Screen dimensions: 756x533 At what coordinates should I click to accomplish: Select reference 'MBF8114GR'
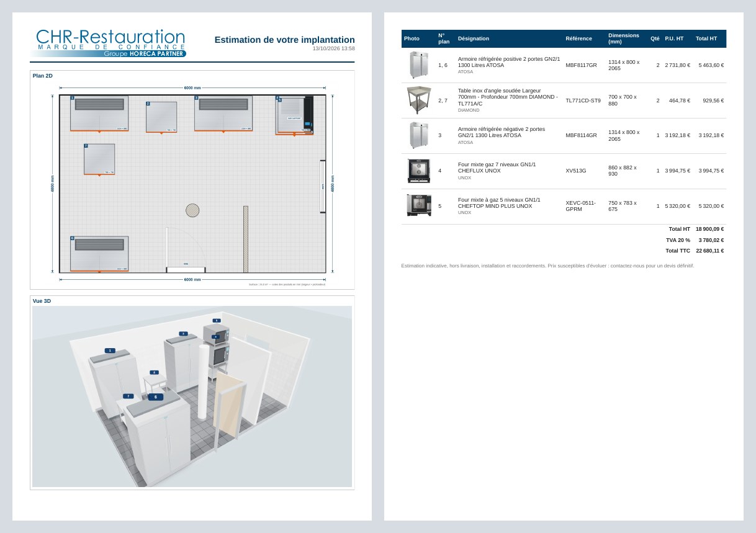pyautogui.click(x=581, y=135)
